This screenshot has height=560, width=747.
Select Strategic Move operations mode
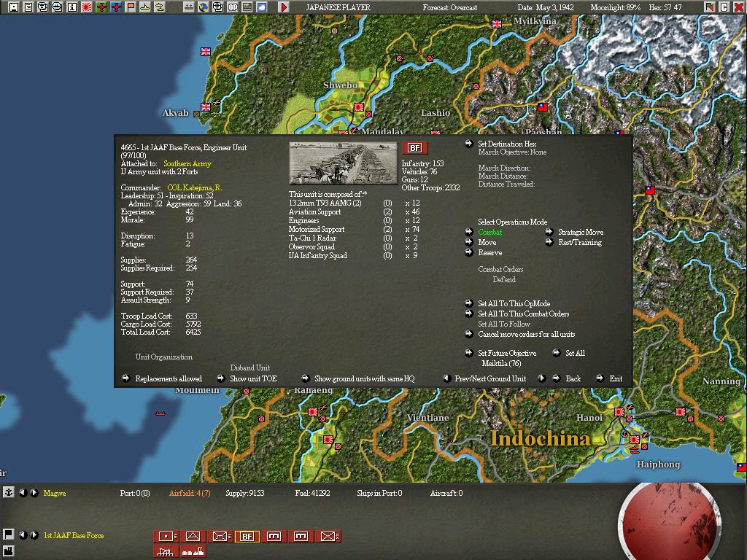click(x=580, y=232)
